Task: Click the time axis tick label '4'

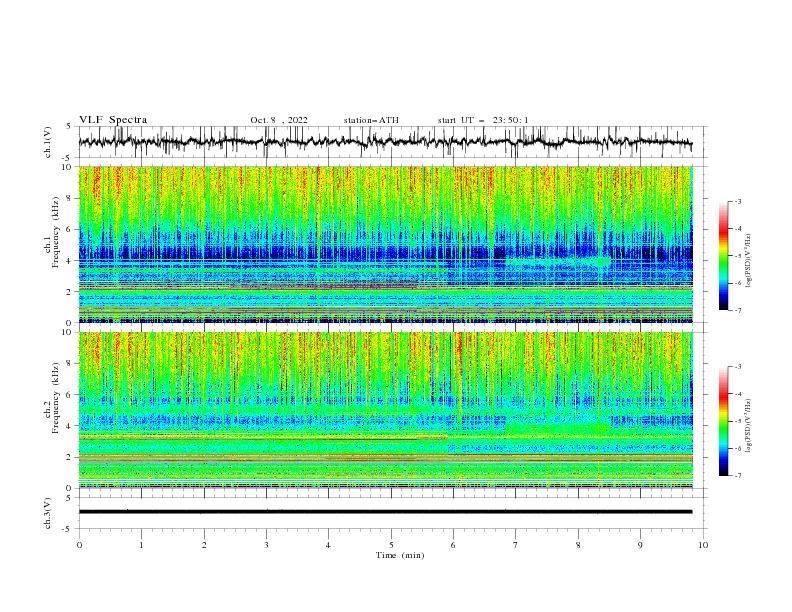Action: pos(328,545)
